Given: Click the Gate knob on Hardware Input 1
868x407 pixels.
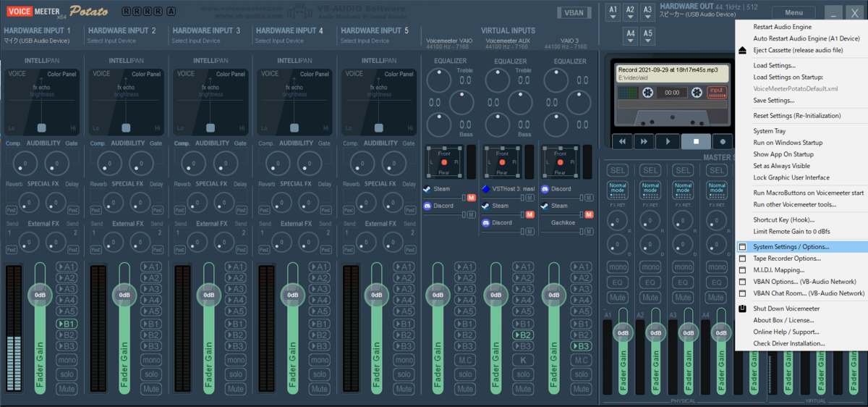Looking at the screenshot, I should coord(57,164).
